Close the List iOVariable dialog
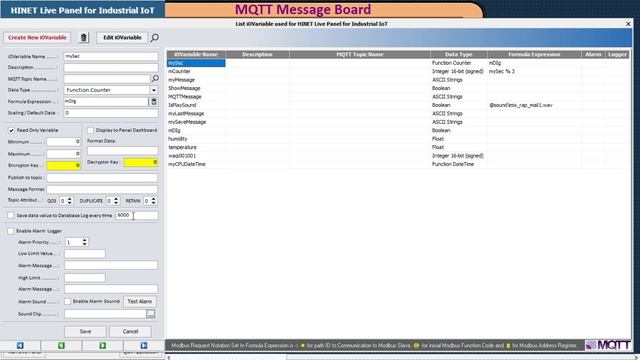The width and height of the screenshot is (640, 360). click(x=628, y=24)
